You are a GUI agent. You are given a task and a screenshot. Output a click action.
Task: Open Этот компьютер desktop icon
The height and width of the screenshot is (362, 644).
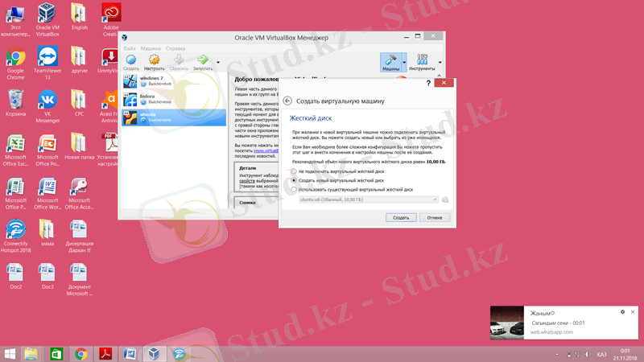[15, 19]
